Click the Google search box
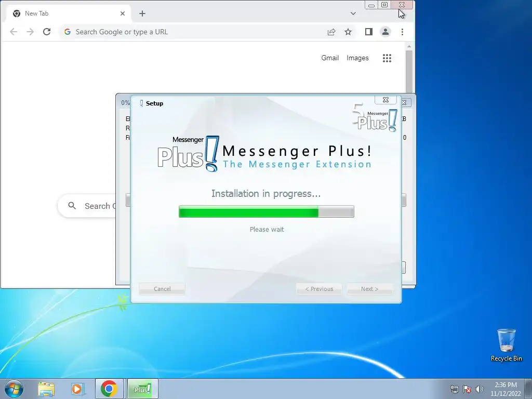532x399 pixels. 87,206
